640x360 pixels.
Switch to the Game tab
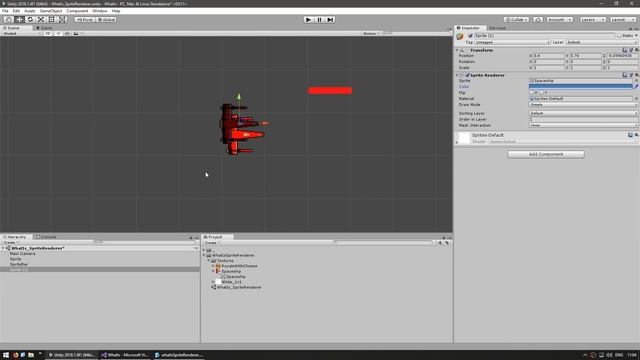click(44, 28)
